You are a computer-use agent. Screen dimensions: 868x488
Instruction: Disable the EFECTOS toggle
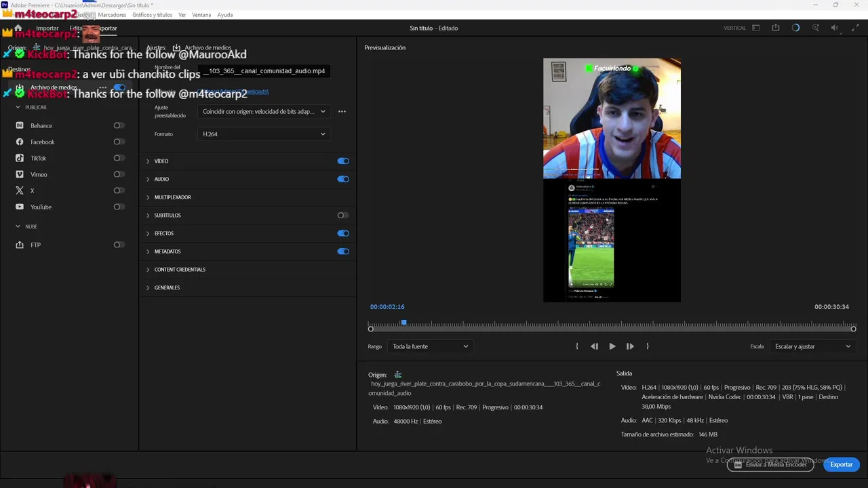pyautogui.click(x=343, y=233)
